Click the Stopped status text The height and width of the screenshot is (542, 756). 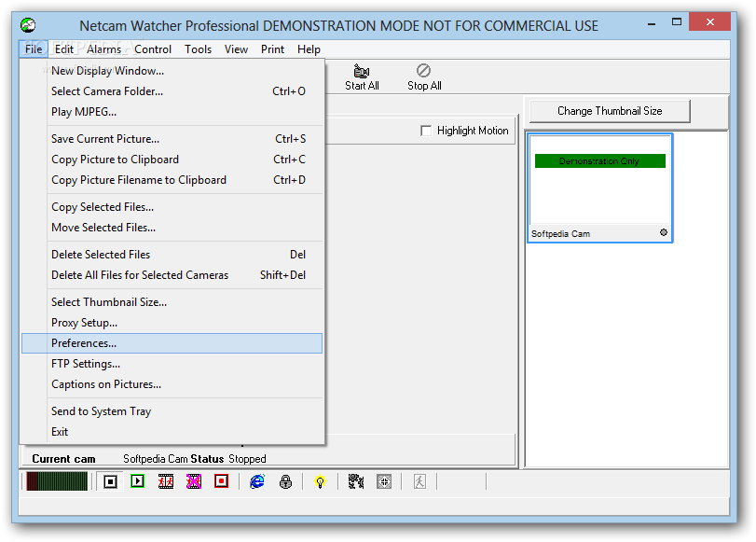(247, 458)
